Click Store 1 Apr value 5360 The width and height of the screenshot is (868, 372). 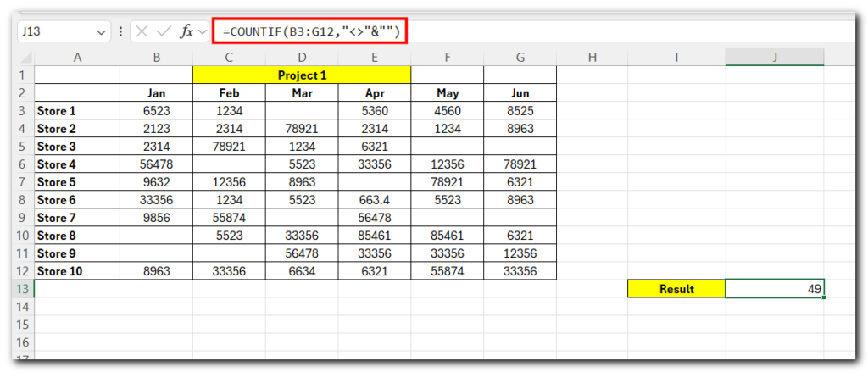[x=375, y=111]
